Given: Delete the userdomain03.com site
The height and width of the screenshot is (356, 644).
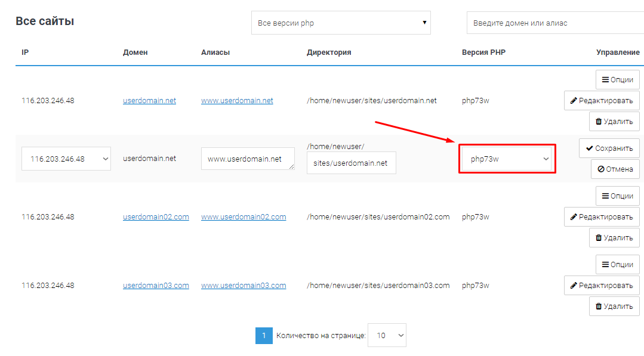Looking at the screenshot, I should point(614,307).
